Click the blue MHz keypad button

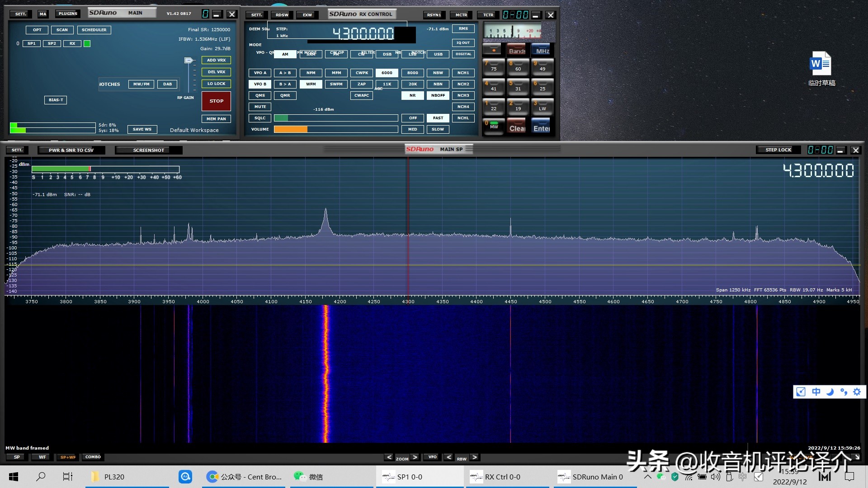542,50
